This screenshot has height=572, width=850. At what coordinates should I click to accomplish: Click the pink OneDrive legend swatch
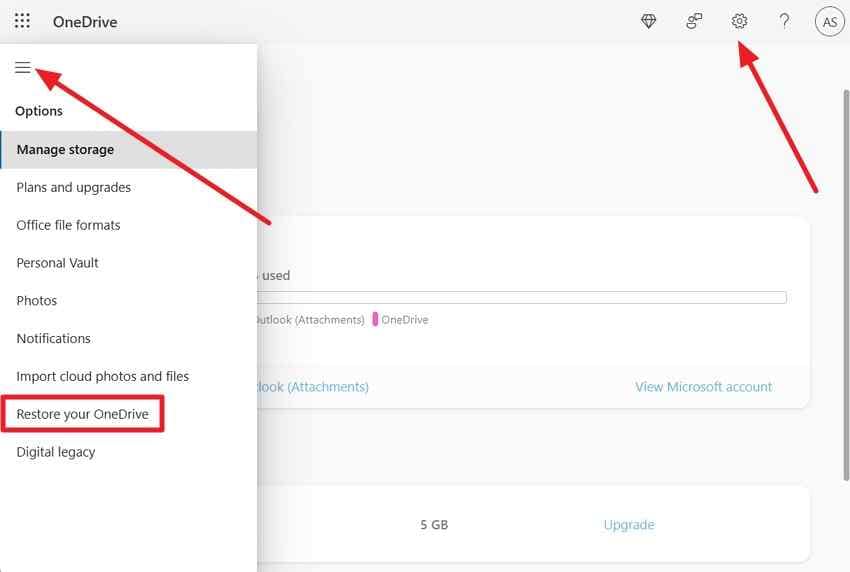tap(375, 319)
